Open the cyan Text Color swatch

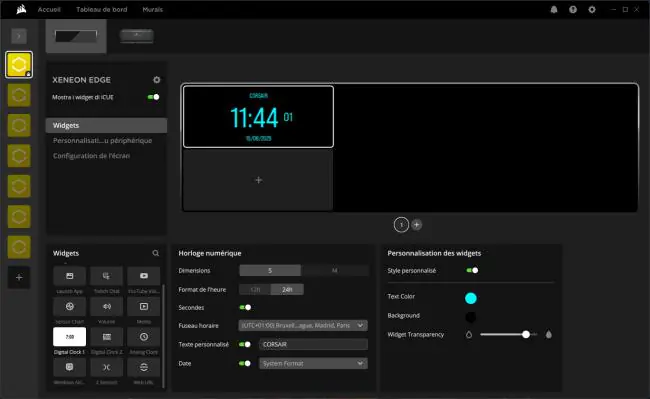coord(471,298)
